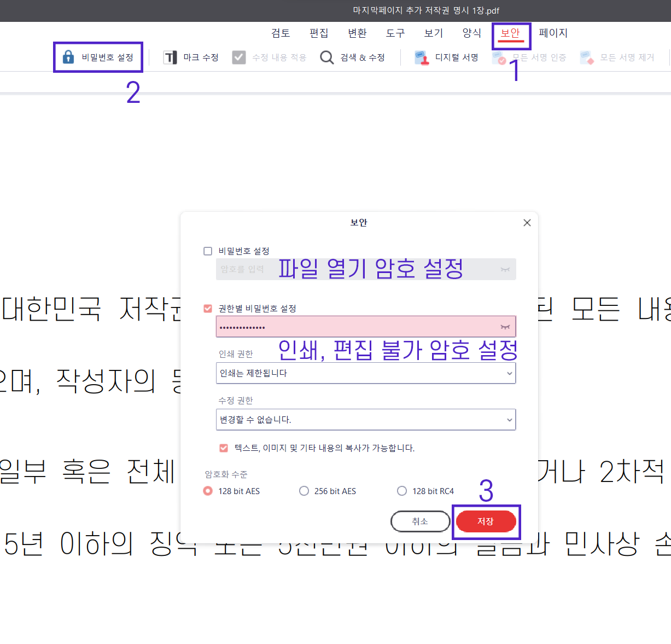This screenshot has width=671, height=644.
Task: Open the 양식 tab
Action: click(472, 33)
